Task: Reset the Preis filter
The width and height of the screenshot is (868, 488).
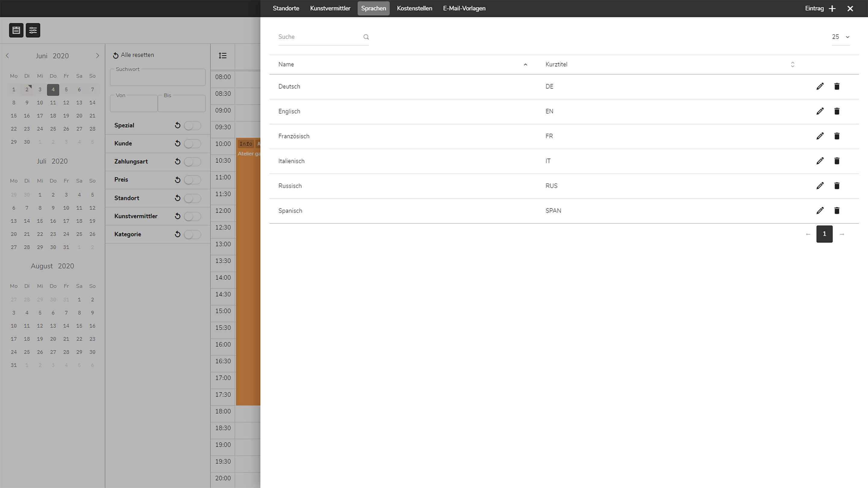Action: coord(178,180)
